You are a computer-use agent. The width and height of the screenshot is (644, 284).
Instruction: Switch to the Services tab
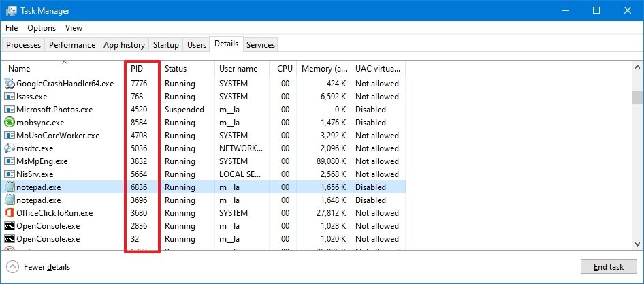pyautogui.click(x=261, y=45)
